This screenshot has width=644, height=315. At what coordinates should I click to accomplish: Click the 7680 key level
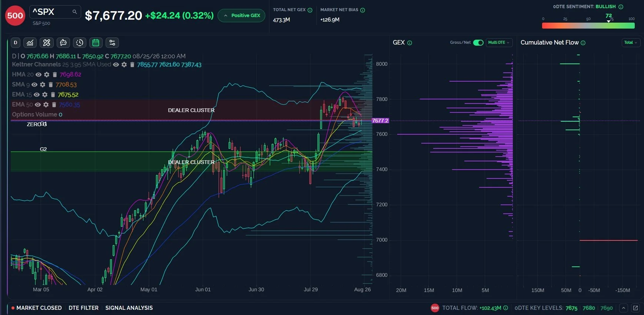click(x=589, y=308)
